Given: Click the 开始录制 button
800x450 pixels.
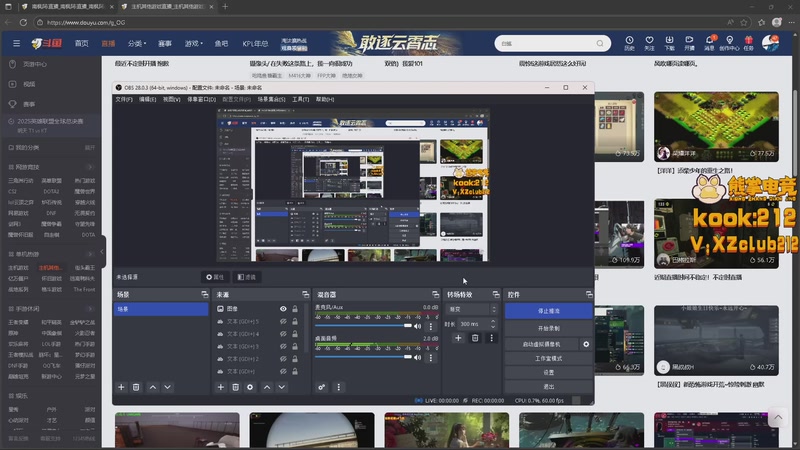Looking at the screenshot, I should (548, 328).
